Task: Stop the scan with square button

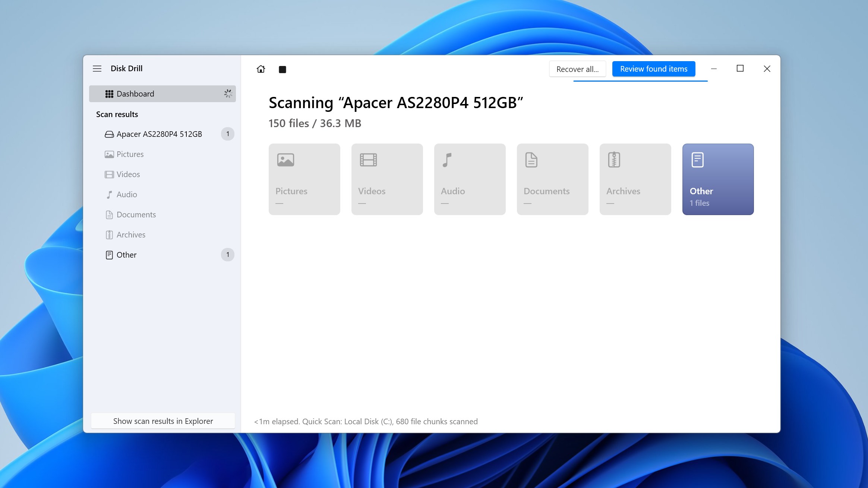Action: click(283, 69)
